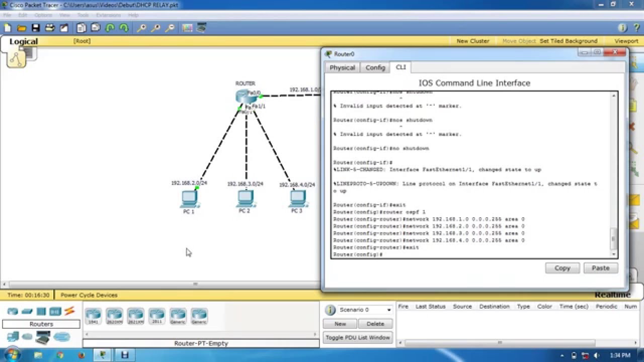Zoom out of the workspace
This screenshot has height=362, width=644.
(170, 28)
